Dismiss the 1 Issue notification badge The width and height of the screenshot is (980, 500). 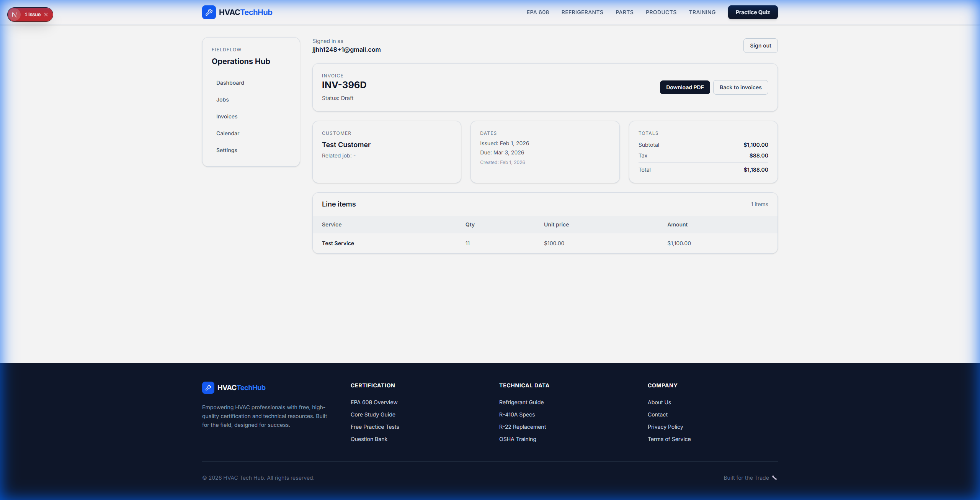(x=46, y=14)
